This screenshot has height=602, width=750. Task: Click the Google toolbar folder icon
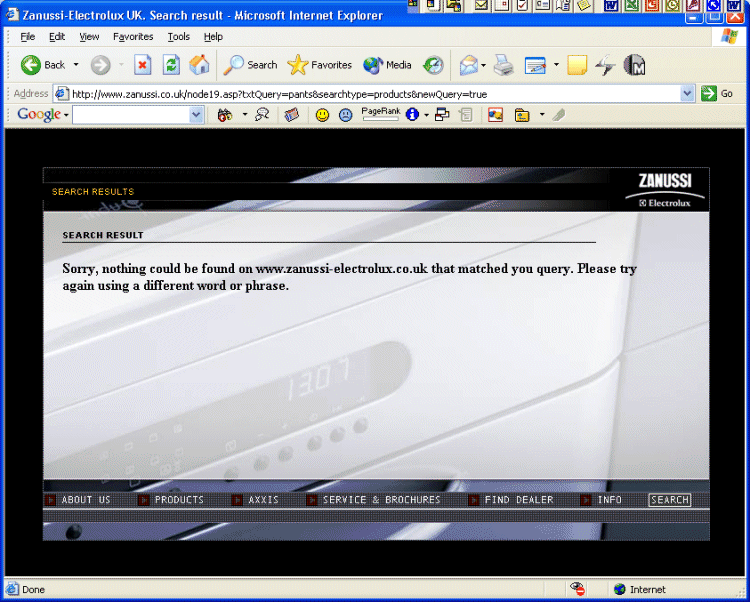pyautogui.click(x=522, y=115)
